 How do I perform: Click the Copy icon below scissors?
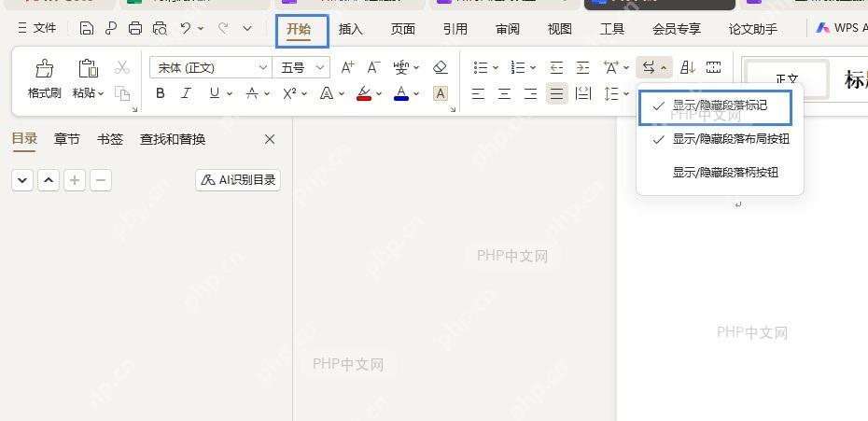pos(122,93)
